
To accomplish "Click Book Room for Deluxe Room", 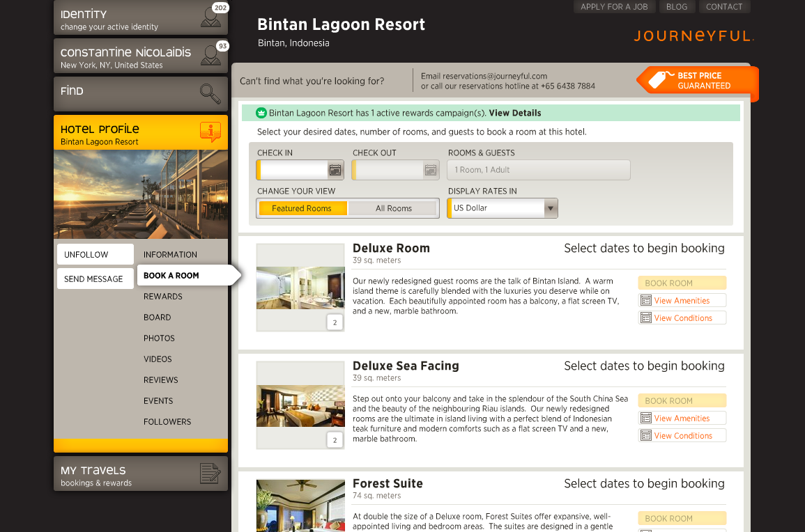I will (682, 283).
